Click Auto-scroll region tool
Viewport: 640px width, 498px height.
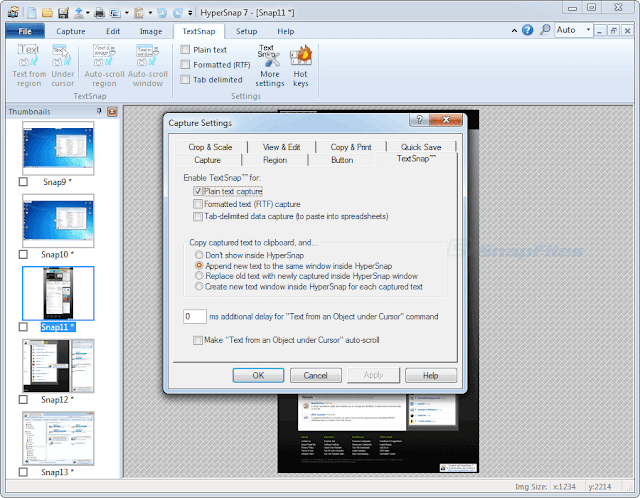(x=104, y=66)
